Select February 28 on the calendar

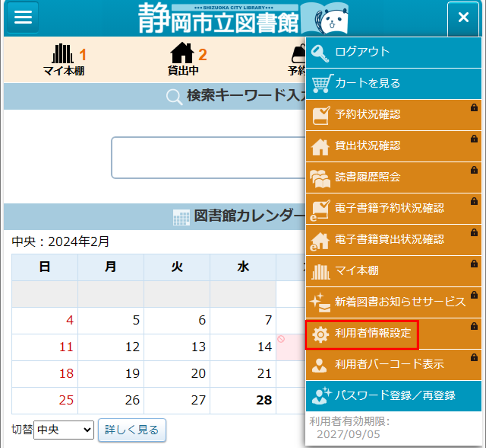pyautogui.click(x=264, y=400)
